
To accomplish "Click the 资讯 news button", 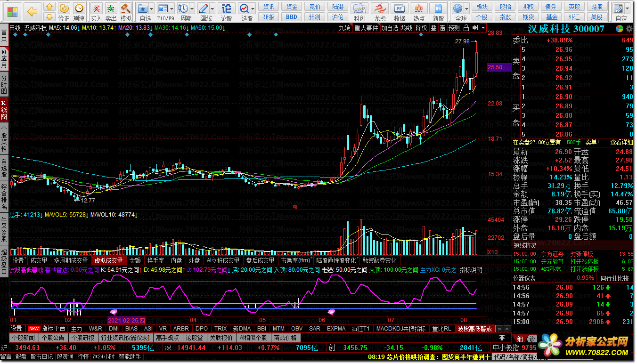I will pyautogui.click(x=269, y=7).
